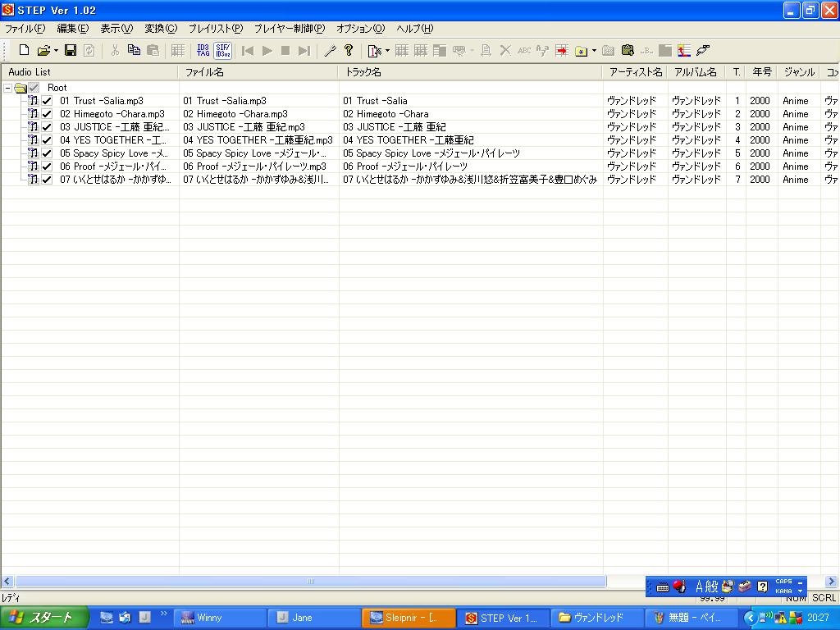Click the SIF/ID3v2 conversion icon
The height and width of the screenshot is (630, 840).
point(223,50)
